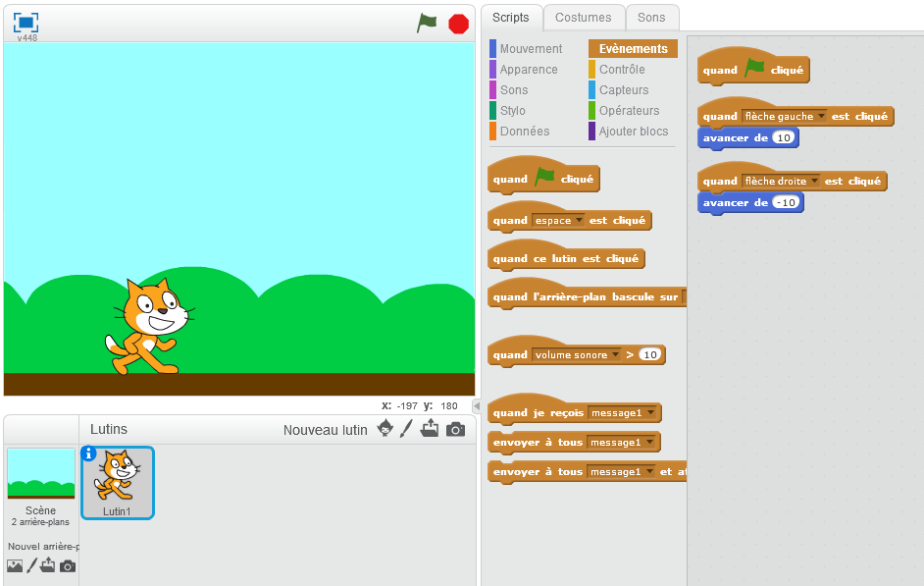Select the Scène thumbnail
Viewport: 924px width, 586px height.
pos(40,476)
